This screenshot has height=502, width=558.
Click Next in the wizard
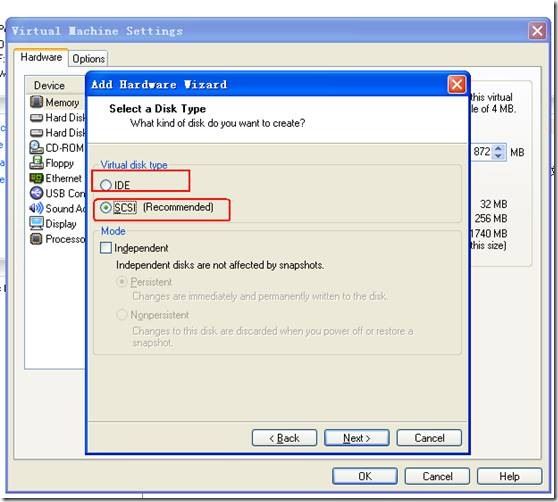click(x=357, y=438)
